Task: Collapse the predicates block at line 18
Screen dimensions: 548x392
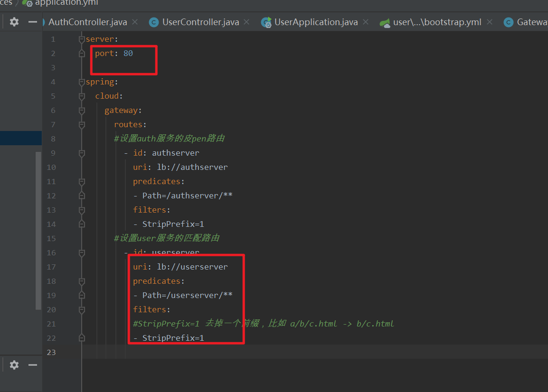Action: [x=82, y=281]
